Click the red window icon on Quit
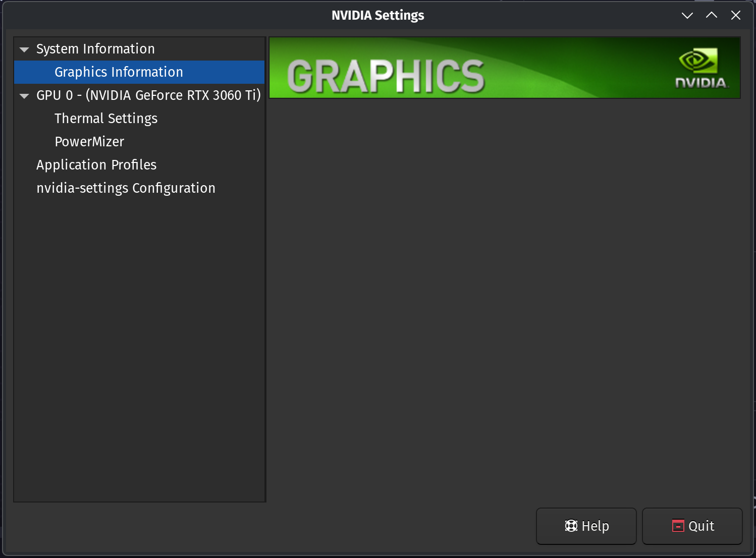 [x=678, y=526]
